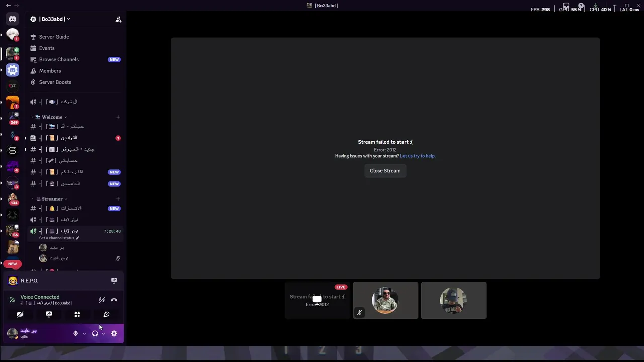This screenshot has height=362, width=644.
Task: Click the FPS 298 overlay readout
Action: (540, 10)
